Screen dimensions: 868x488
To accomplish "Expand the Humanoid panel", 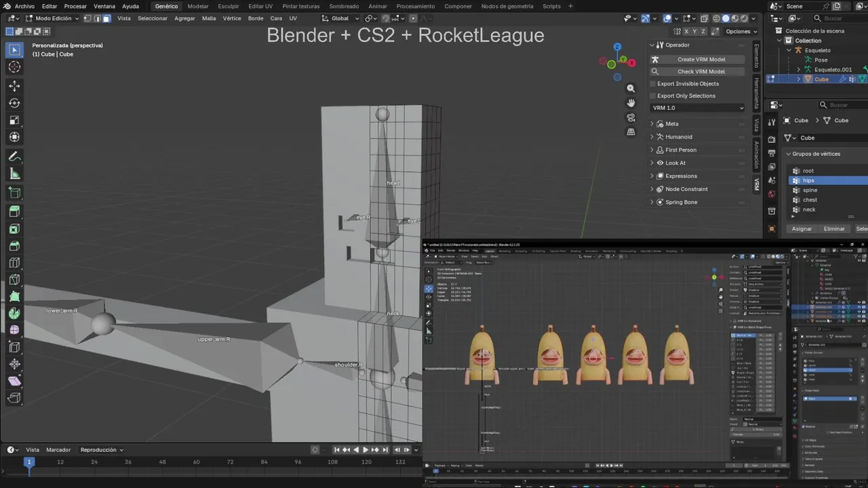I will tap(678, 137).
